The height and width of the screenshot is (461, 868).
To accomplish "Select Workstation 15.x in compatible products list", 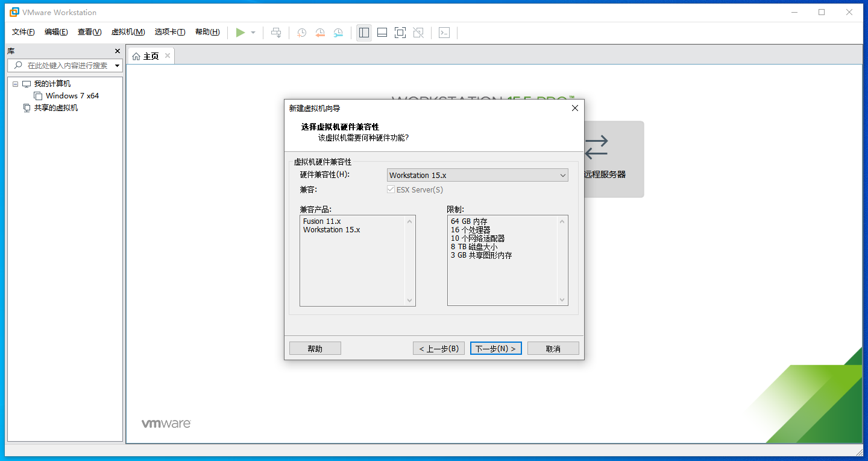I will pyautogui.click(x=332, y=230).
